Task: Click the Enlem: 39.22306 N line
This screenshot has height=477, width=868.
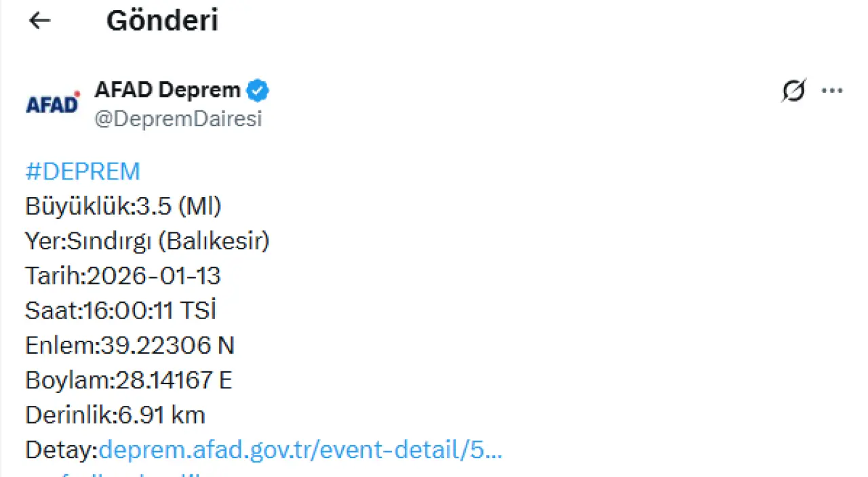Action: 130,346
